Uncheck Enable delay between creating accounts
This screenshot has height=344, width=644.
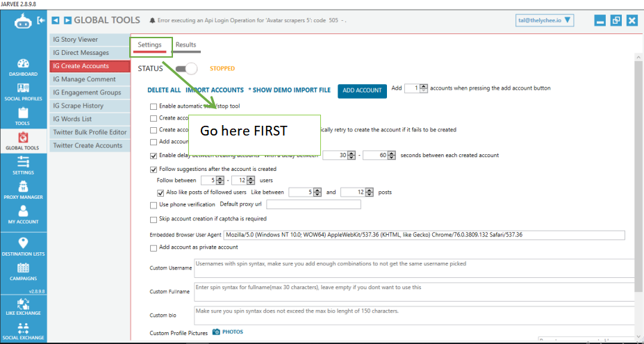click(x=154, y=156)
